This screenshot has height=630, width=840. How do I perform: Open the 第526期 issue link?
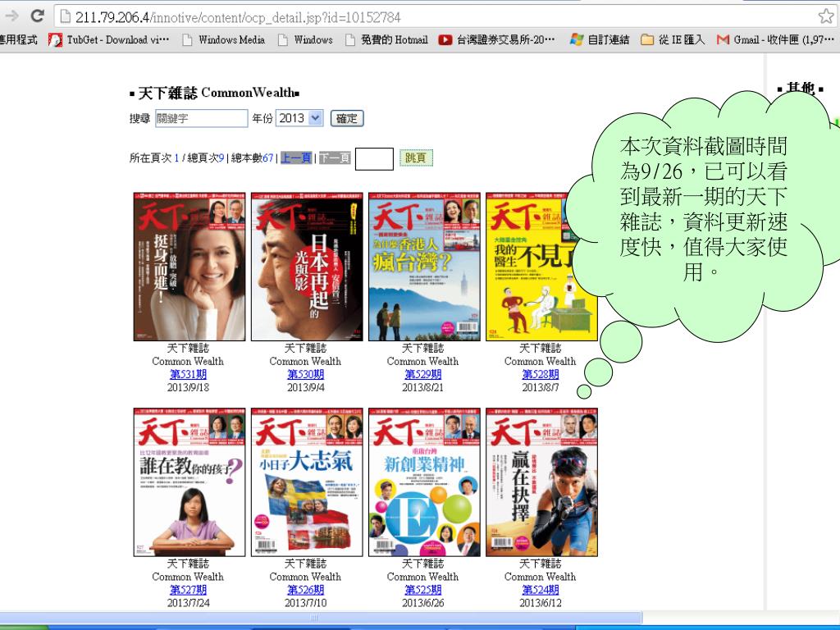[x=305, y=589]
